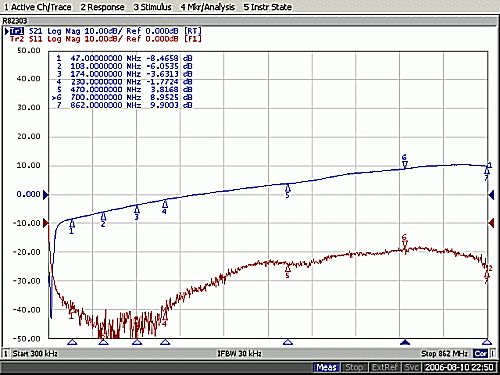500x375 pixels.
Task: Click the Stop 862 MHz field
Action: (x=445, y=353)
